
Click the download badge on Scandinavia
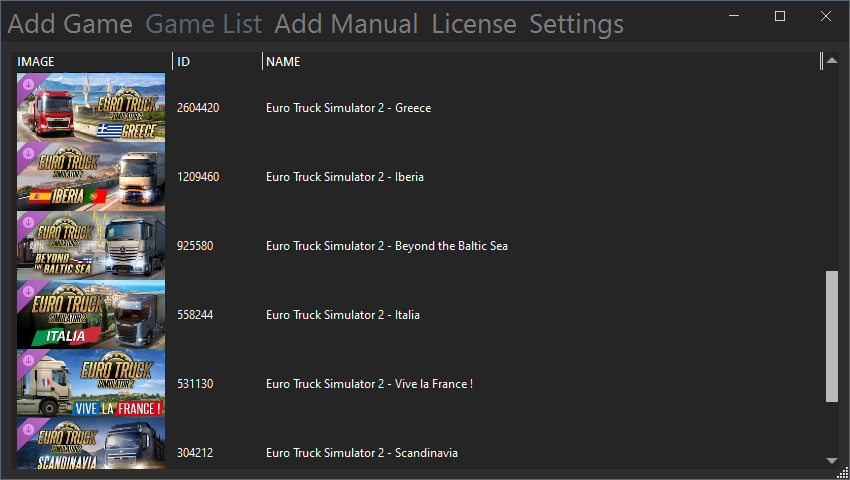pos(28,429)
